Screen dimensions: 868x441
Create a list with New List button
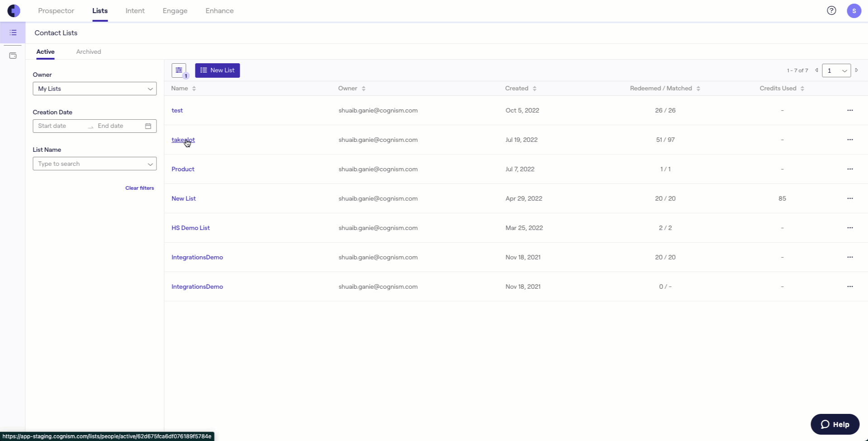tap(217, 70)
